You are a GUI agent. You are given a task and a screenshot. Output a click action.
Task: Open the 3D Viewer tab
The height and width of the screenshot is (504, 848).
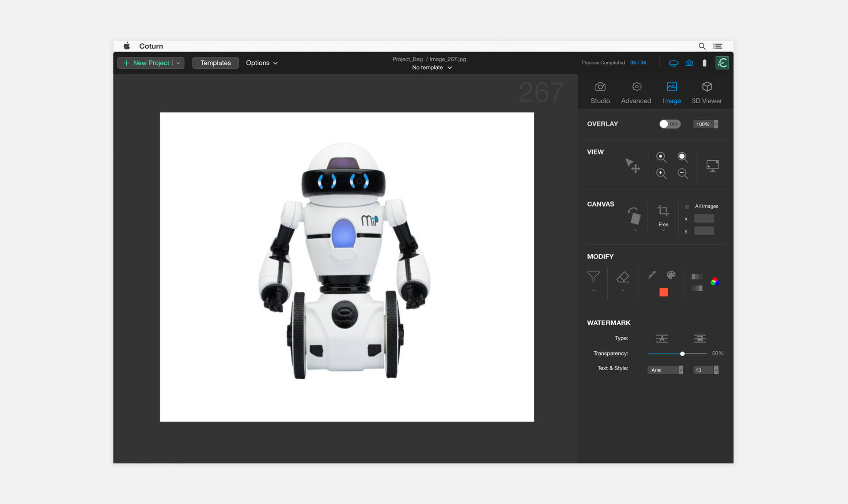tap(707, 93)
